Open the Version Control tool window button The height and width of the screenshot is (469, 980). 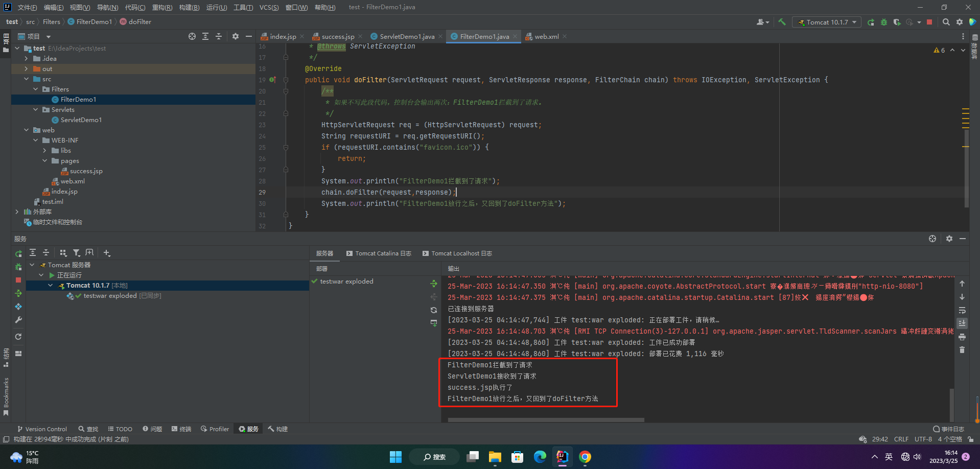click(x=42, y=429)
